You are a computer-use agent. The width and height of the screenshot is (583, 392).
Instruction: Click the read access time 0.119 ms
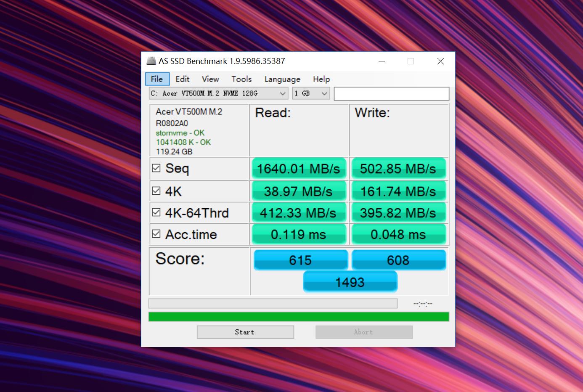pyautogui.click(x=299, y=234)
